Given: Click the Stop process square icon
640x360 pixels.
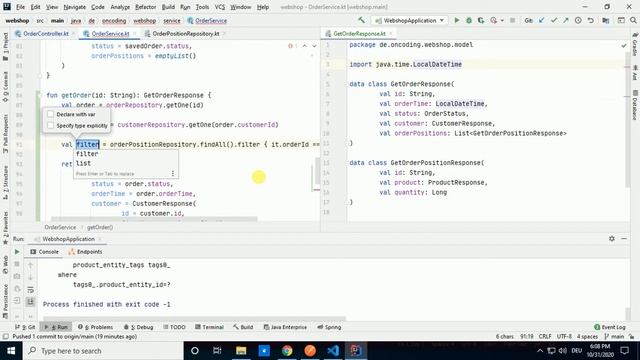Looking at the screenshot, I should [513, 20].
